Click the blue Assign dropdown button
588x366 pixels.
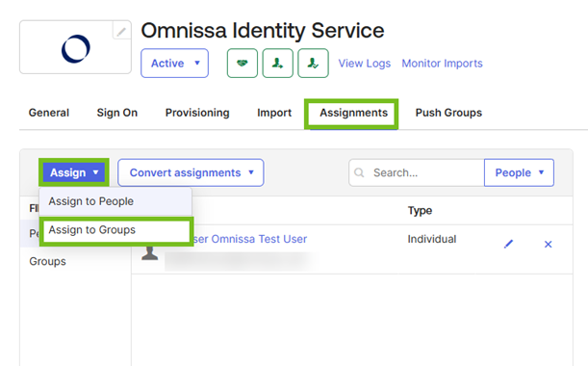74,172
